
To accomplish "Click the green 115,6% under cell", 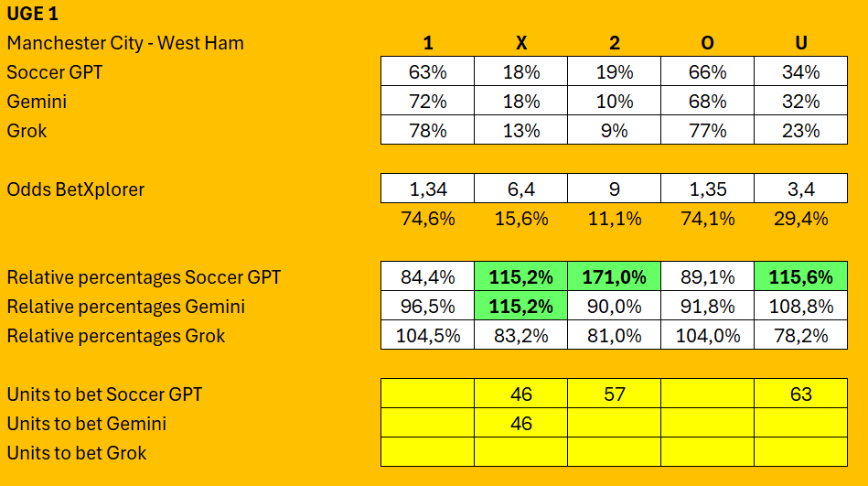I will pos(800,277).
